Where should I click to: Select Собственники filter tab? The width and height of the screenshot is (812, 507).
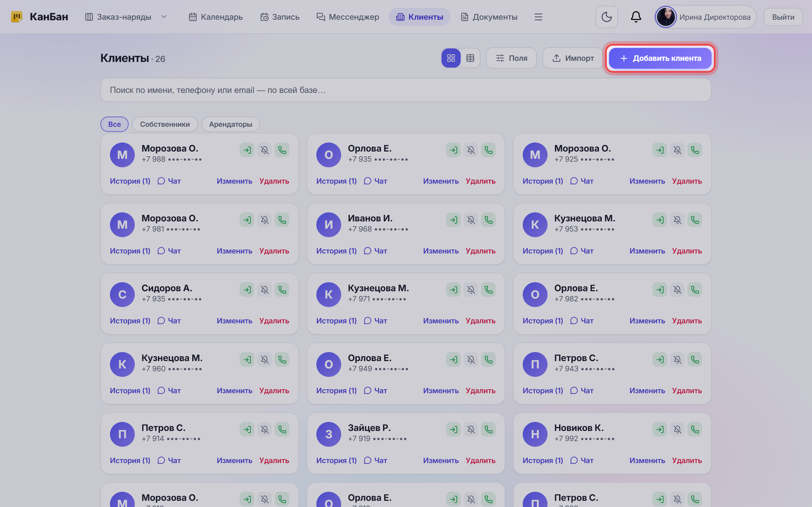(165, 124)
